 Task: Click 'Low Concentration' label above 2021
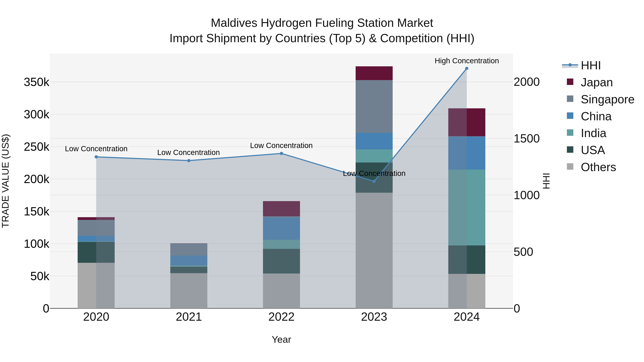pos(189,152)
